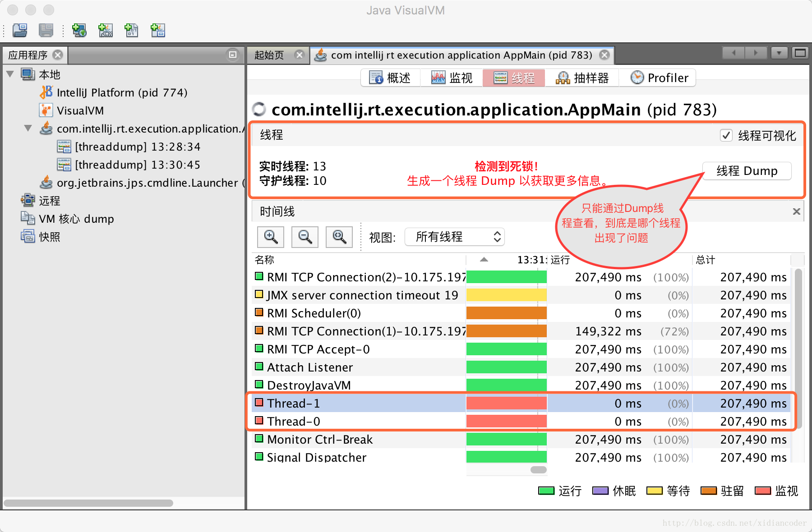Click Add Remote Host toolbar icon
The width and height of the screenshot is (812, 532).
click(79, 30)
